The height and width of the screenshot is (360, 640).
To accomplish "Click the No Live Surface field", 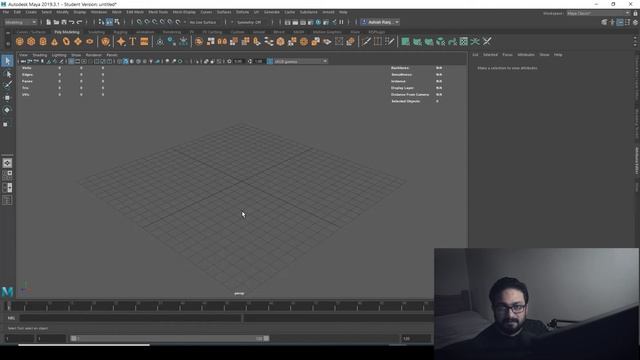I will click(x=203, y=22).
